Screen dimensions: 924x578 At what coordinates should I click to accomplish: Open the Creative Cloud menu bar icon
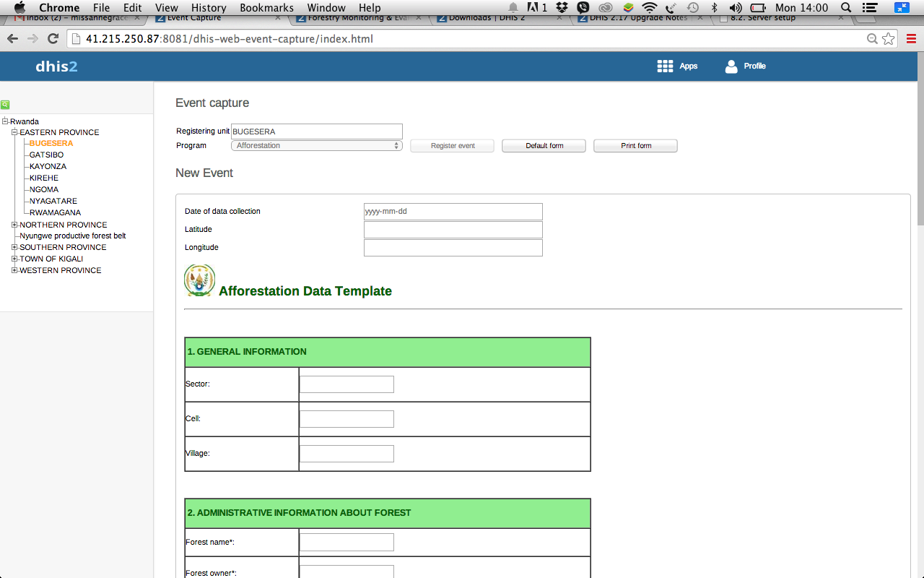tap(606, 8)
